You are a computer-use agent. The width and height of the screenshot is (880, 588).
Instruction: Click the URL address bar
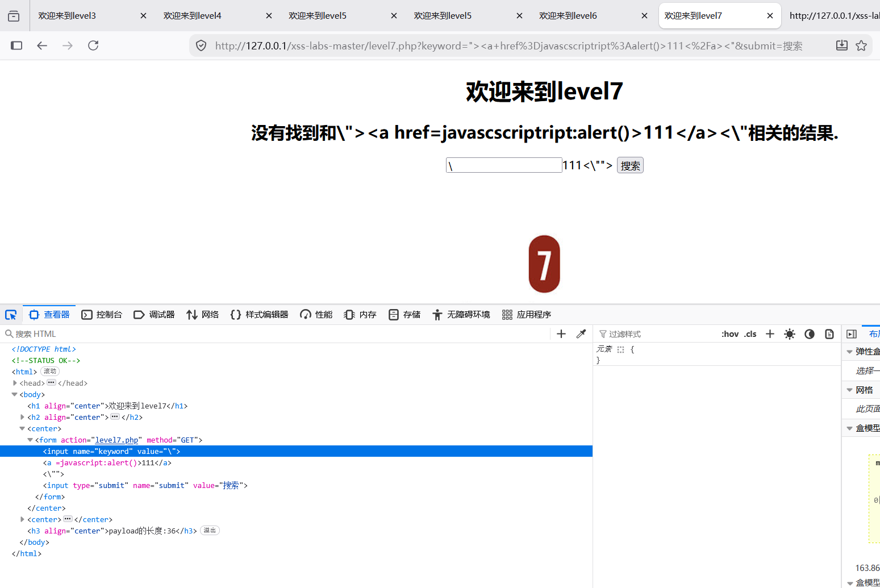(x=508, y=45)
